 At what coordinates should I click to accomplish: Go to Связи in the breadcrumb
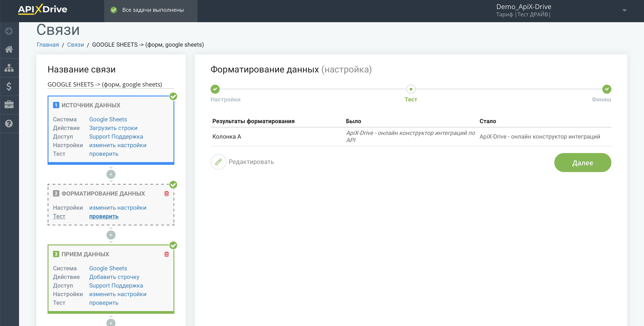coord(75,45)
